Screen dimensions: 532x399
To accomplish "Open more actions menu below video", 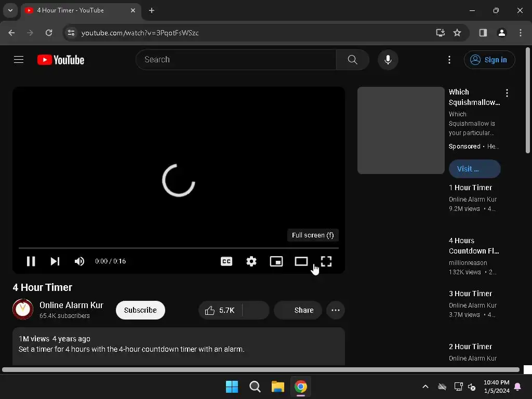I will [336, 310].
